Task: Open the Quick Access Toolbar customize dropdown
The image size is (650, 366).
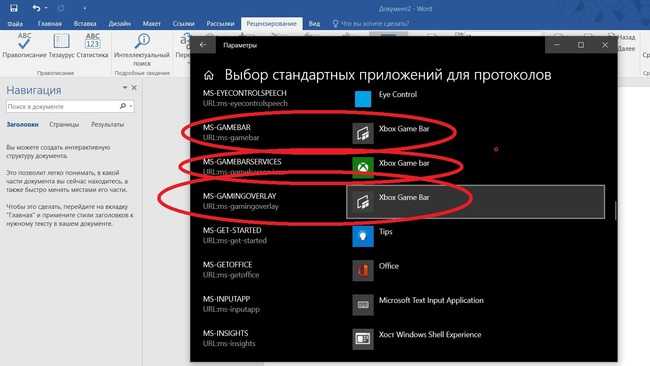Action: point(84,8)
